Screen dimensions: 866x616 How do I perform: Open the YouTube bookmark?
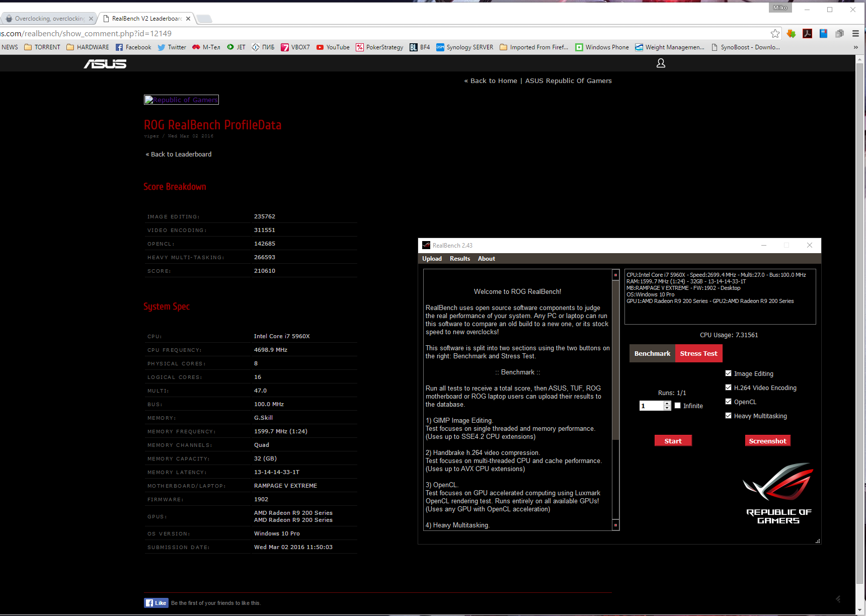point(333,47)
